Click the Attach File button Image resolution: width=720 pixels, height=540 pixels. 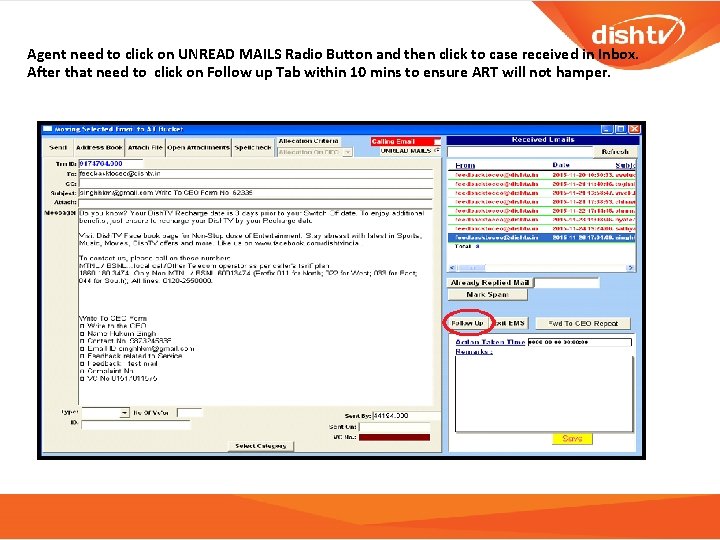point(145,147)
